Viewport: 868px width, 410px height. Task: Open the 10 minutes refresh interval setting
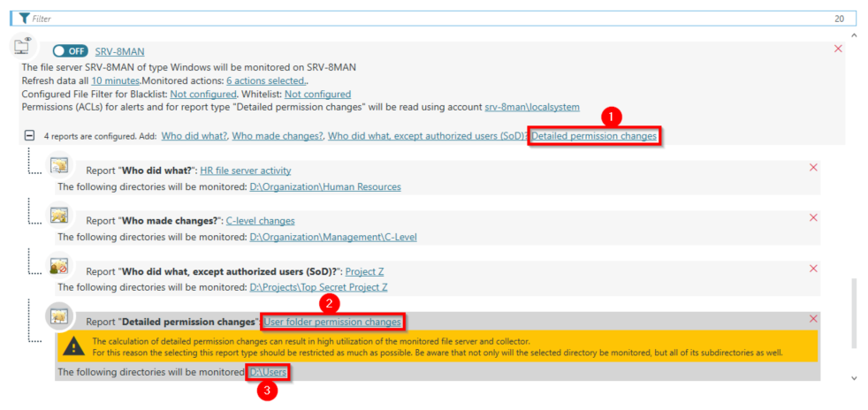click(112, 80)
